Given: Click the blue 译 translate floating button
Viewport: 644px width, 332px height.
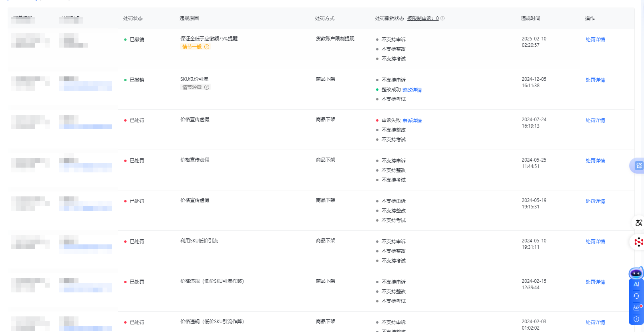Looking at the screenshot, I should click(638, 166).
